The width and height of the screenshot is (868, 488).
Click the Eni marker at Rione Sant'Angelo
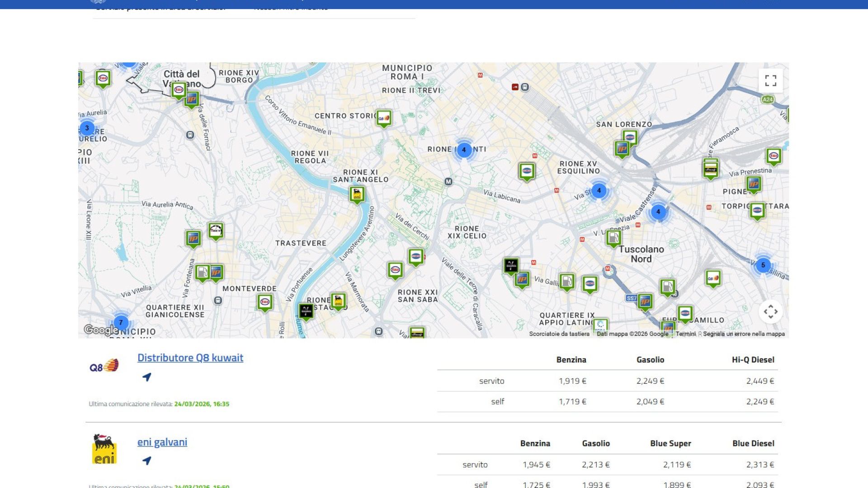pos(357,194)
